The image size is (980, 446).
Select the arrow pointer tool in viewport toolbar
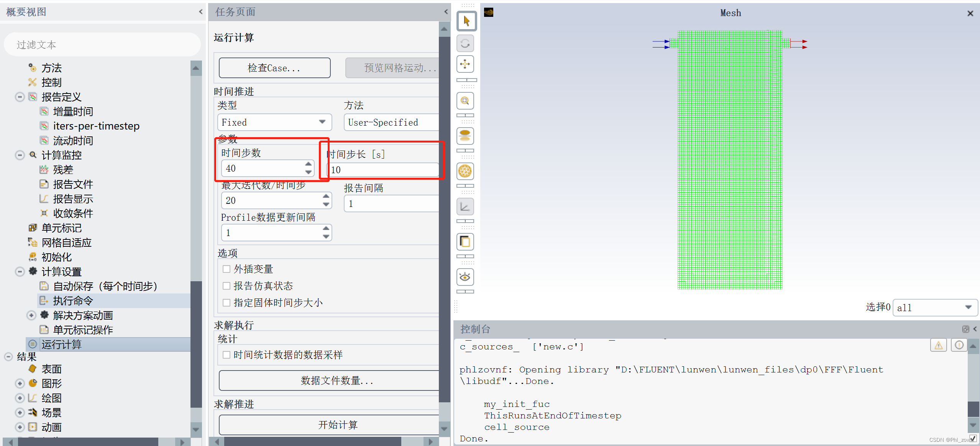click(x=466, y=21)
